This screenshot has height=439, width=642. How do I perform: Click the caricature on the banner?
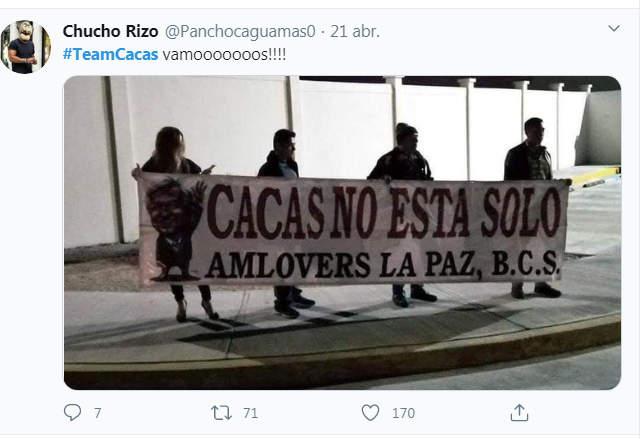coord(175,229)
